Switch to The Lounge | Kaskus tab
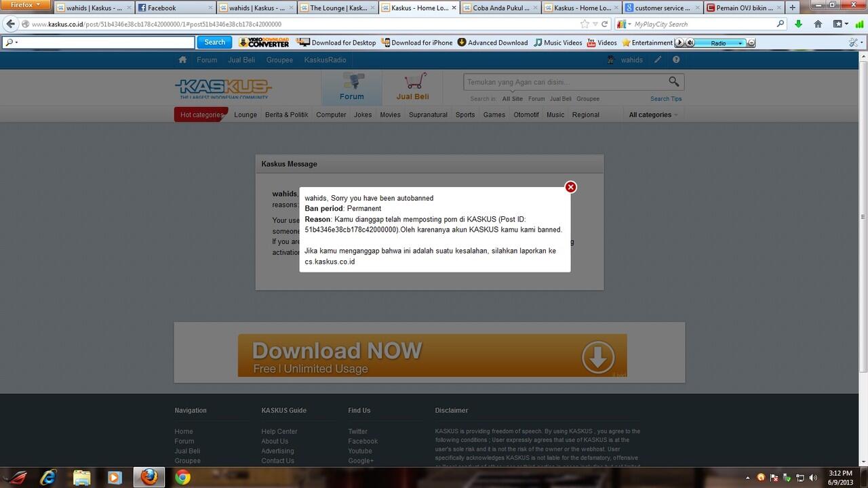Screen dimensions: 868x488 338,8
